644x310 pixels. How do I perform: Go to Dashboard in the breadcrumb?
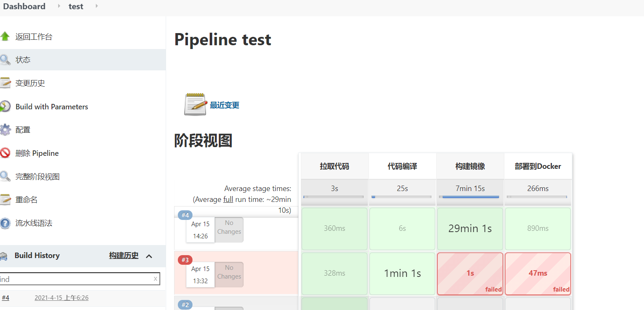[x=24, y=6]
